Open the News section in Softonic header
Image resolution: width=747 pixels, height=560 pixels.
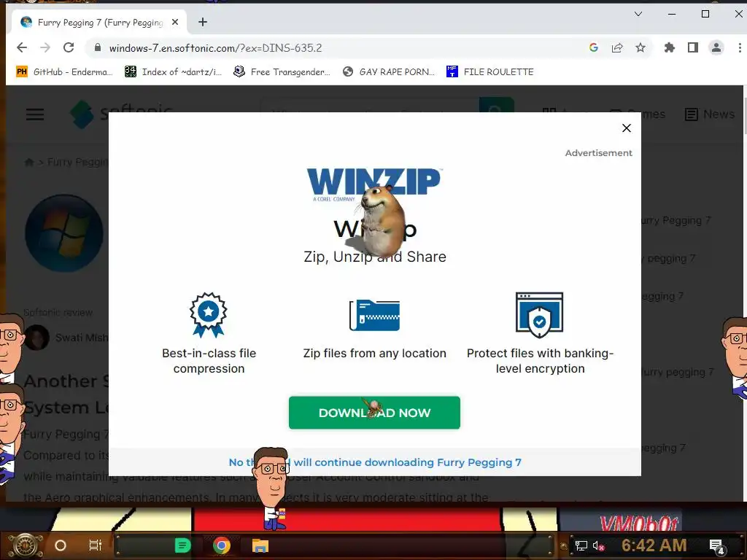[710, 114]
